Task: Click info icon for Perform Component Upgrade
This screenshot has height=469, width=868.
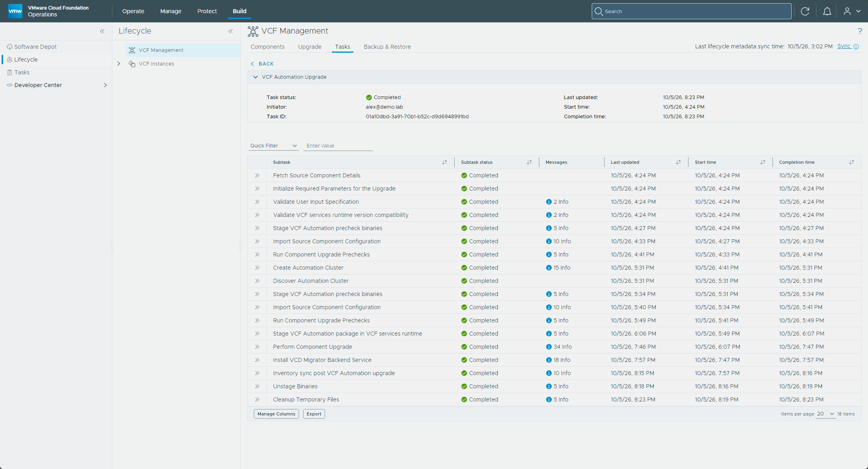Action: coord(549,347)
